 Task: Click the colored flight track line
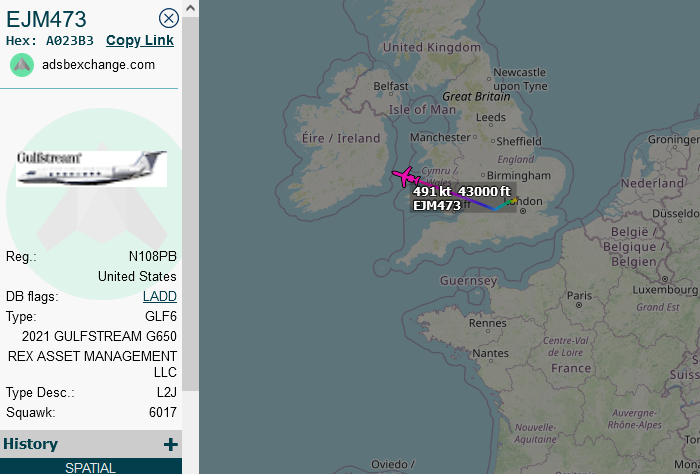point(482,205)
